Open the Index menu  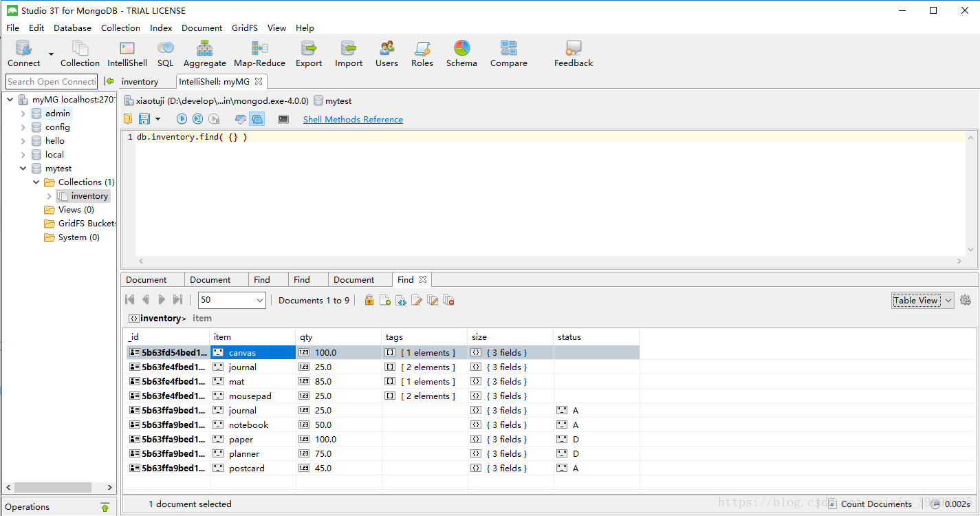161,28
